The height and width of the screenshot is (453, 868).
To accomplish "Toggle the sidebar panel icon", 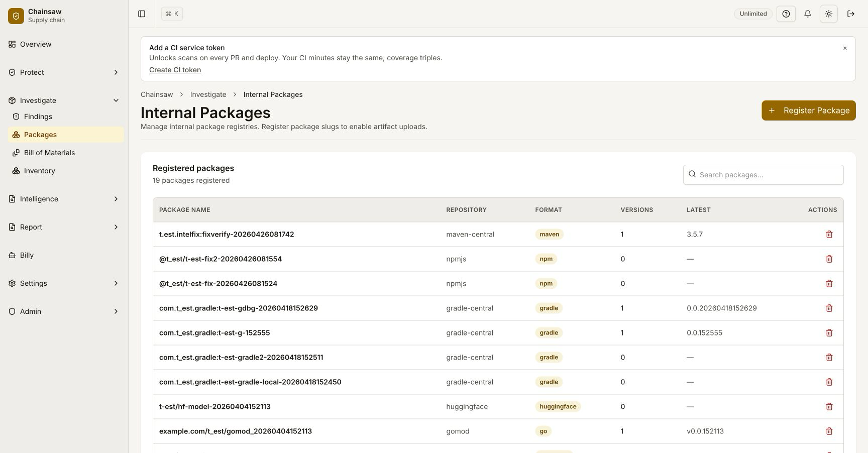I will [142, 14].
